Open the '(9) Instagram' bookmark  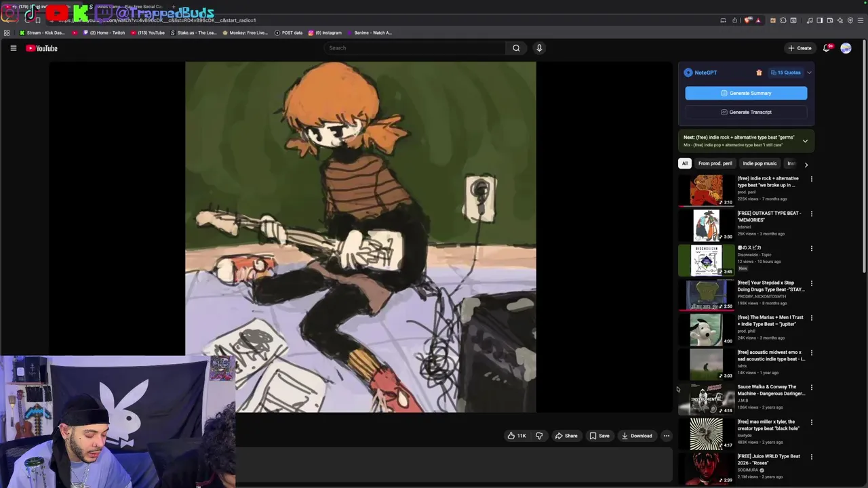click(325, 33)
